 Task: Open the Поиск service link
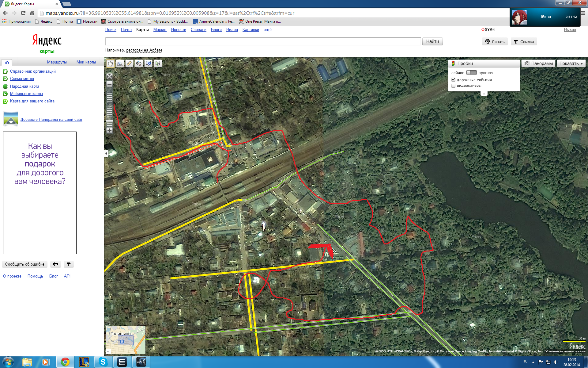pyautogui.click(x=111, y=29)
